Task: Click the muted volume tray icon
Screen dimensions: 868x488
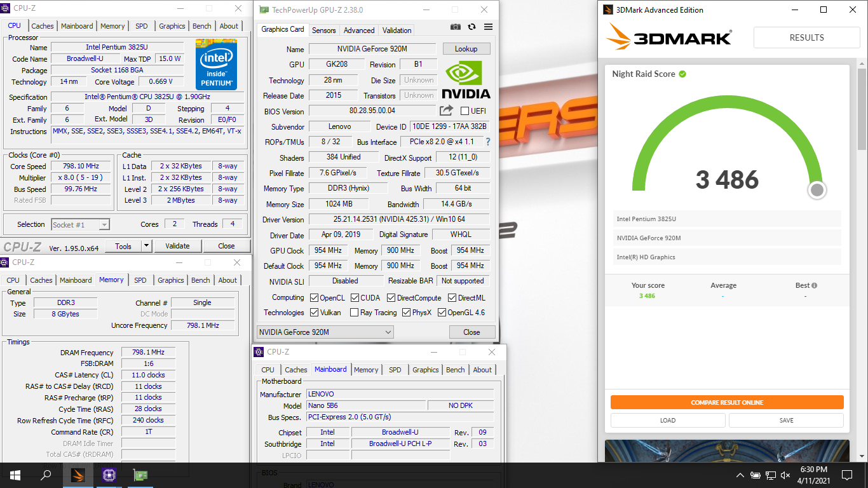Action: 786,475
